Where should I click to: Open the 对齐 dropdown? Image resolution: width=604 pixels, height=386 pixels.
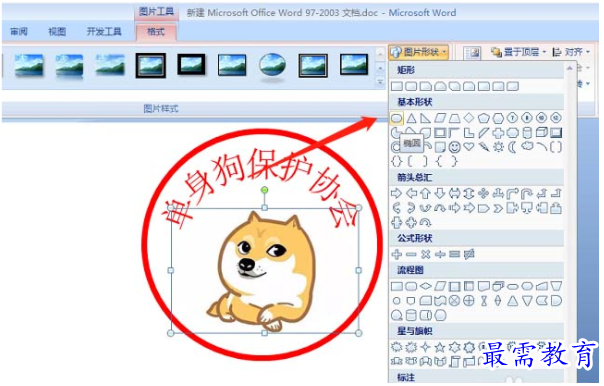tap(571, 52)
